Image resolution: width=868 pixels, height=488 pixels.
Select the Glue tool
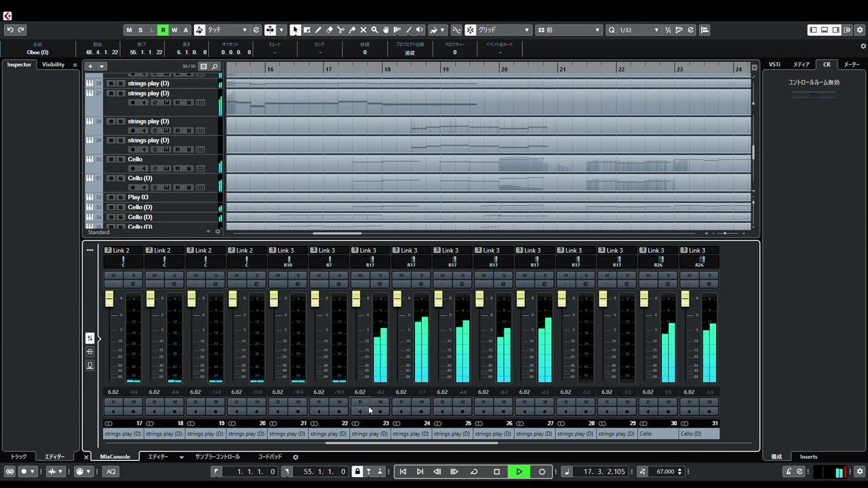(x=352, y=30)
